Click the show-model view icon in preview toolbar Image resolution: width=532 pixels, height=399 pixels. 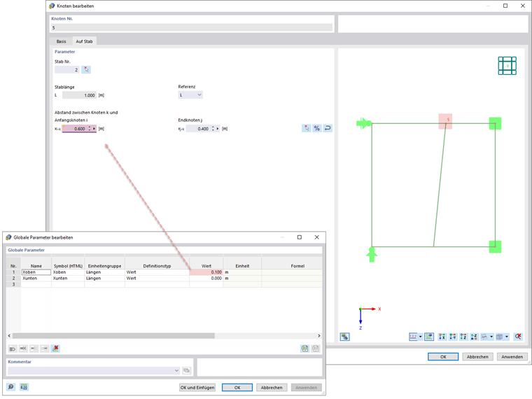pyautogui.click(x=429, y=337)
